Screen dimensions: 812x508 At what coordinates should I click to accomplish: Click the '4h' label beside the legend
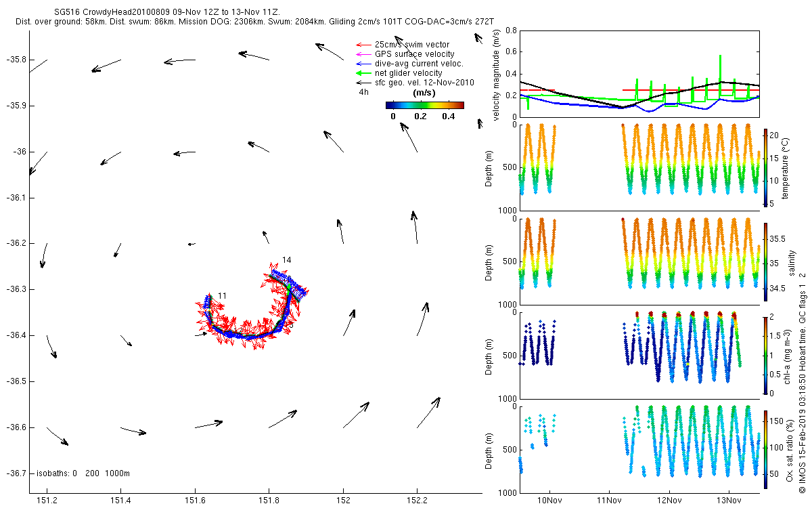363,91
